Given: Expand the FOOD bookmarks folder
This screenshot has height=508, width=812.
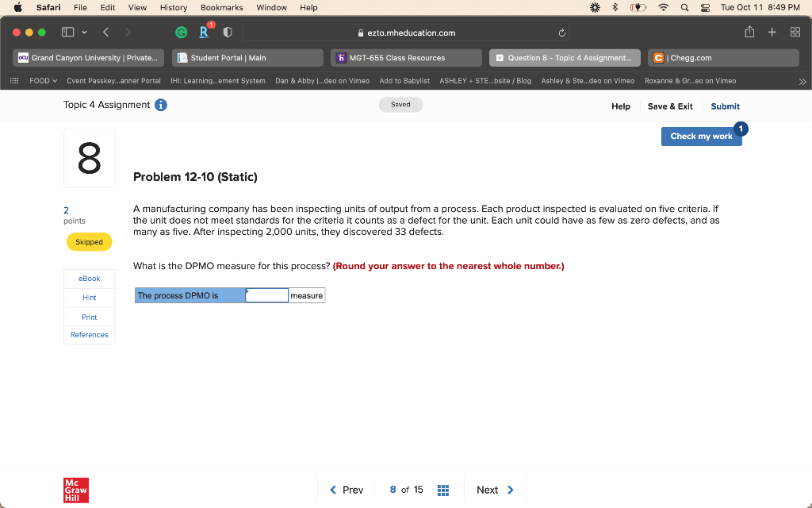Looking at the screenshot, I should 43,81.
